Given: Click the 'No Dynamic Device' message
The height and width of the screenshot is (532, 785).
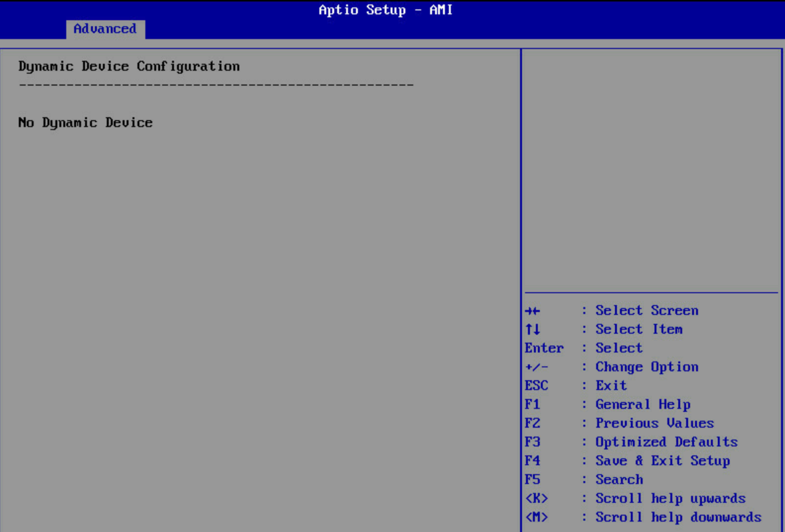Looking at the screenshot, I should (86, 123).
